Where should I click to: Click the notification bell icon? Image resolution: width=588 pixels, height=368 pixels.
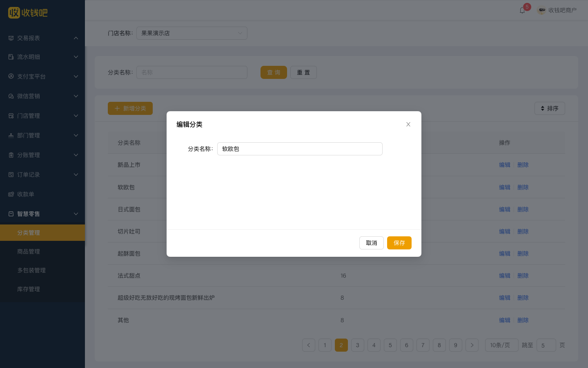[x=522, y=10]
